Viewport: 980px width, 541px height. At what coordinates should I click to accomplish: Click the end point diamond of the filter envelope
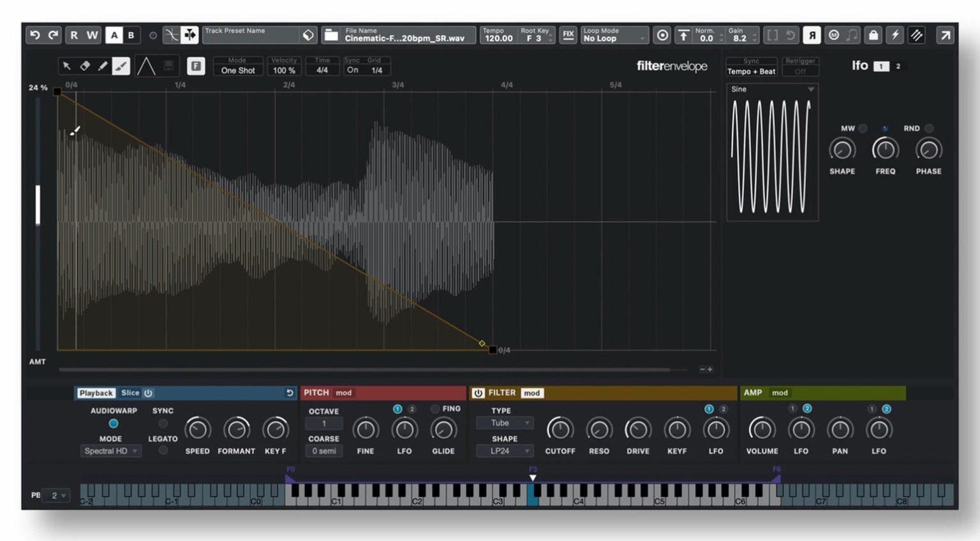pos(482,343)
